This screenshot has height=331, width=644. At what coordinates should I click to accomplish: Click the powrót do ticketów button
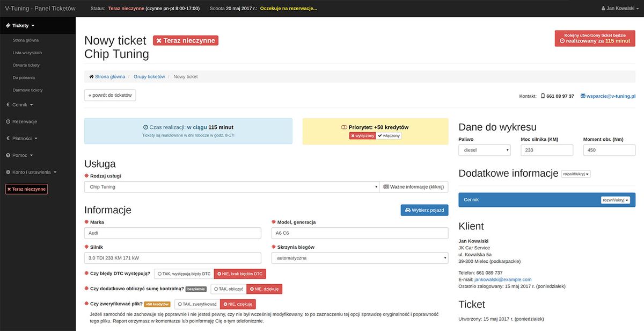pyautogui.click(x=110, y=95)
